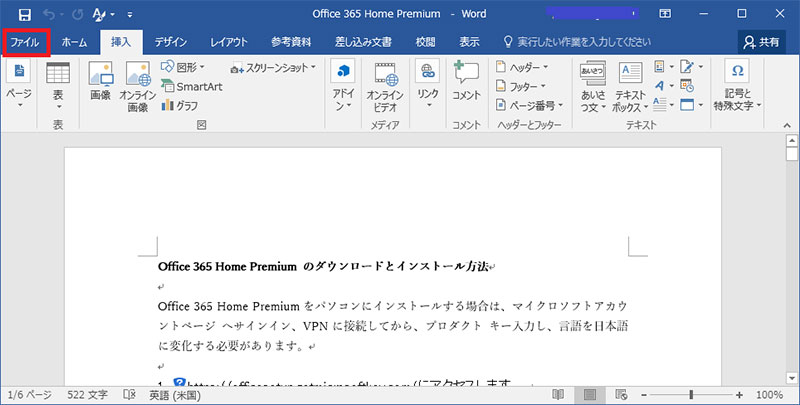Click the document heading のダウンロードとインストール方法
Screen dimensions: 800x405
395,266
